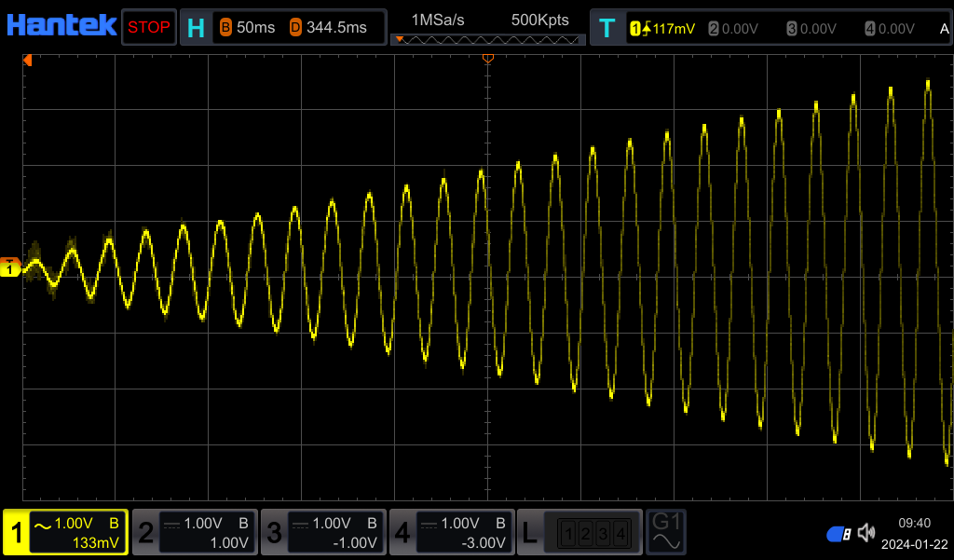954x560 pixels.
Task: Open the Horizontal (H) timebase menu
Action: coord(196,28)
